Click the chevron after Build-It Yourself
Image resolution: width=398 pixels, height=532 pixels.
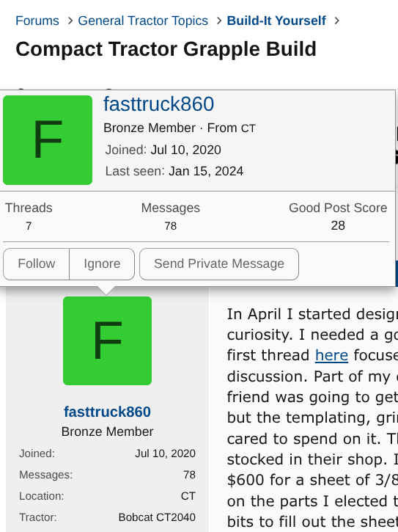coord(336,21)
